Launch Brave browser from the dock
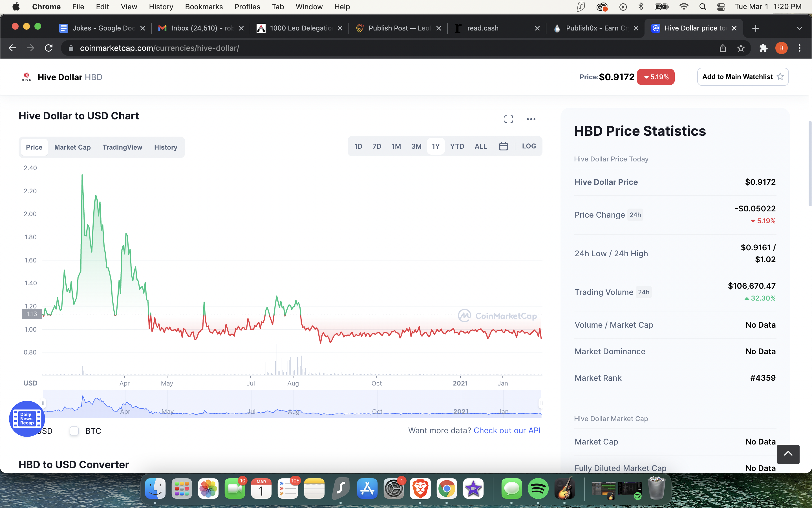The height and width of the screenshot is (508, 812). (420, 489)
